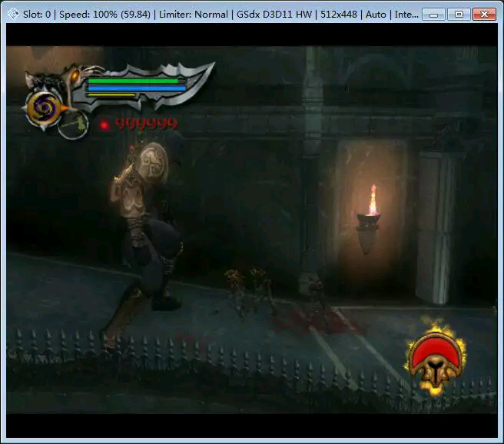Minimize the emulator window
504x444 pixels.
point(433,15)
